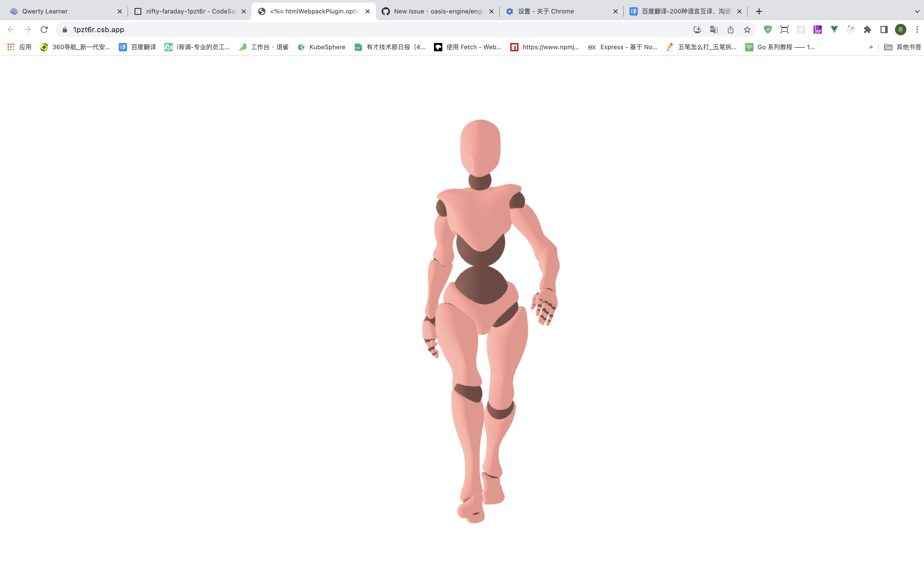Screen dimensions: 924x570
Task: Open the Extensions puzzle-piece menu
Action: 867,29
